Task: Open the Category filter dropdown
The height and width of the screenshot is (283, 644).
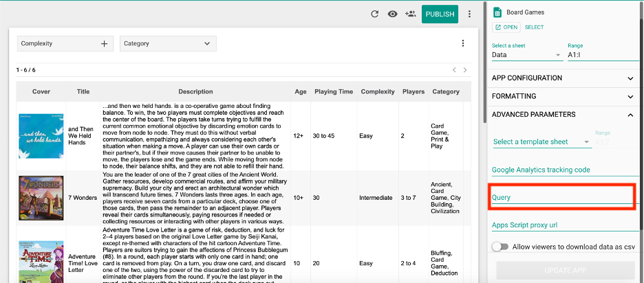Action: click(168, 43)
